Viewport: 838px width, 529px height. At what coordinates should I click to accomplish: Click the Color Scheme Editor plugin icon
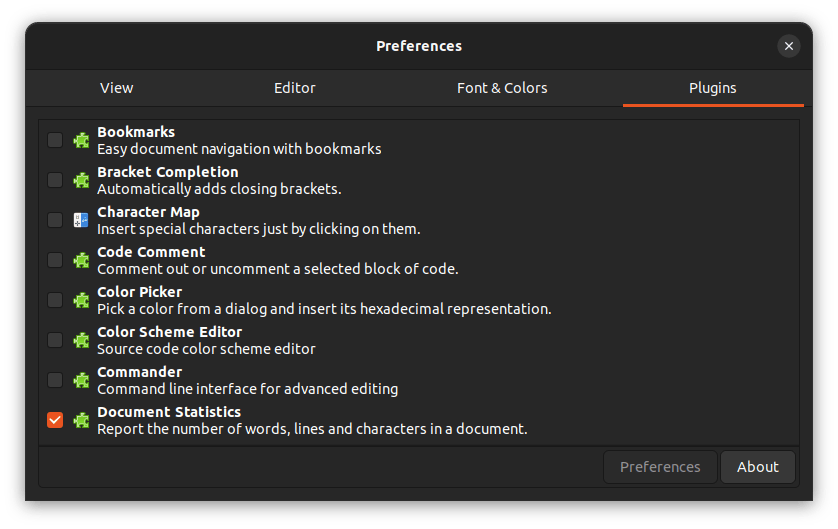tap(81, 340)
